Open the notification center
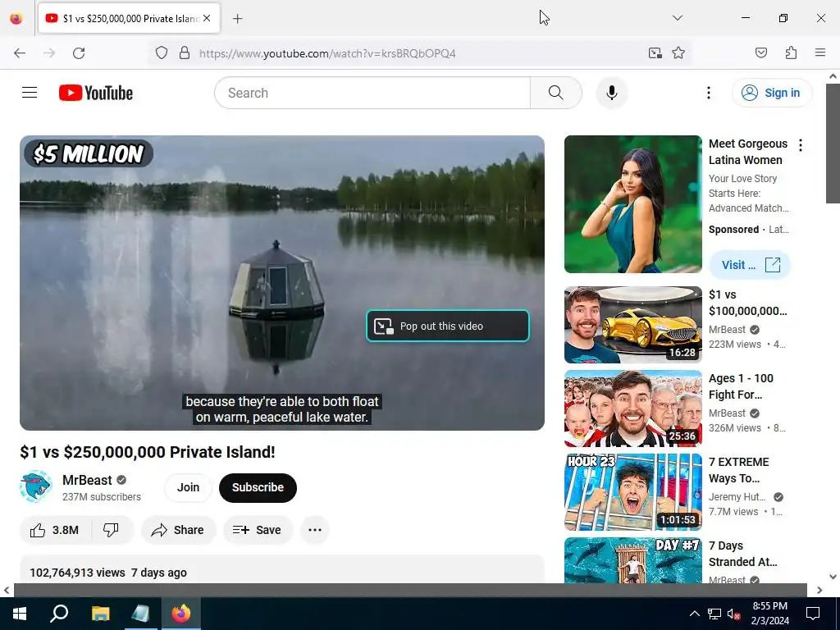Image resolution: width=840 pixels, height=630 pixels. tap(813, 614)
